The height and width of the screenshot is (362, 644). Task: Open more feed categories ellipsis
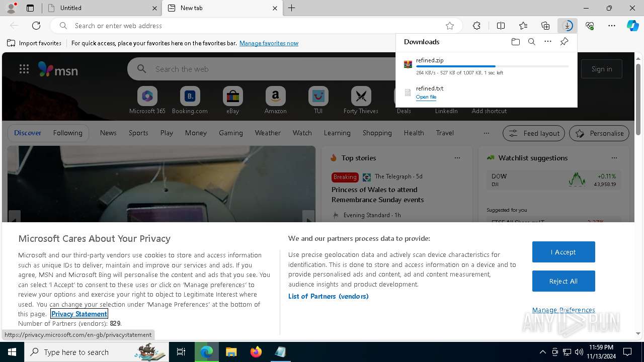tap(486, 133)
